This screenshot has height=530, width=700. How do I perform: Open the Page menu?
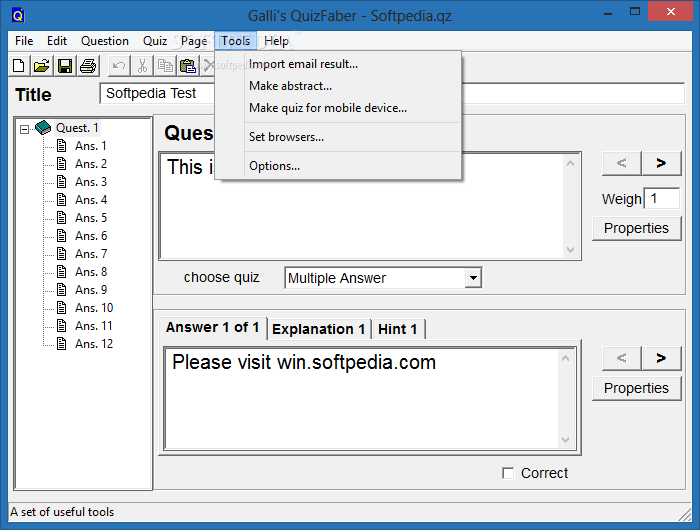pyautogui.click(x=194, y=41)
